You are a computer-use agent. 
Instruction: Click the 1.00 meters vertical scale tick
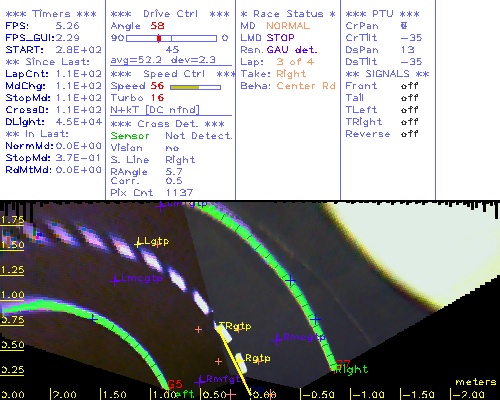(x=12, y=295)
